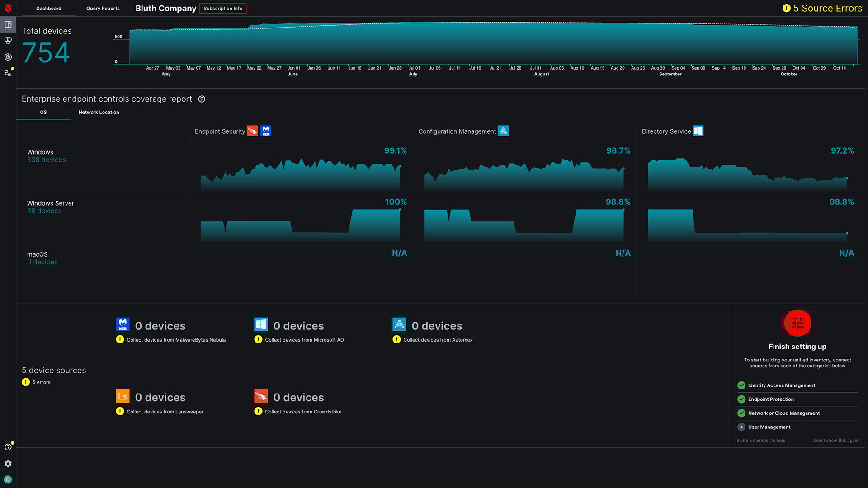Viewport: 868px width, 488px height.
Task: Click help icon beside coverage report title
Action: pos(202,99)
